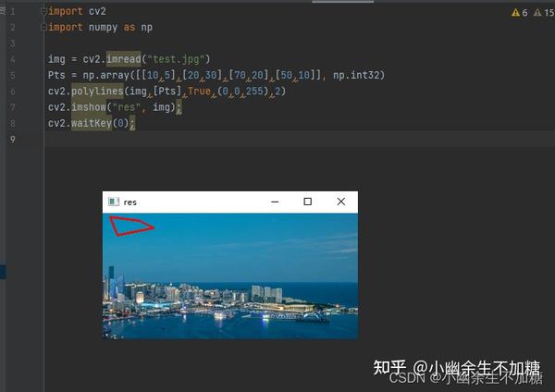Click the res window app icon
This screenshot has height=392, width=555.
click(x=114, y=202)
